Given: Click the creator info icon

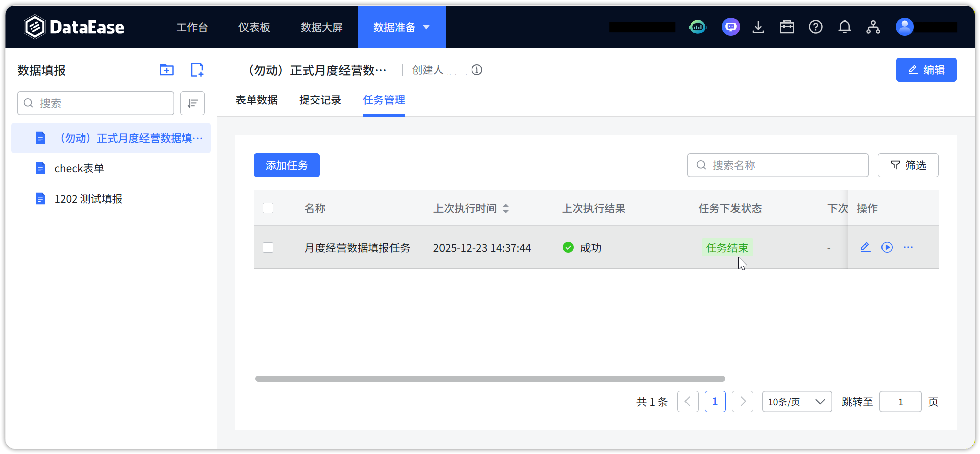Looking at the screenshot, I should (477, 70).
